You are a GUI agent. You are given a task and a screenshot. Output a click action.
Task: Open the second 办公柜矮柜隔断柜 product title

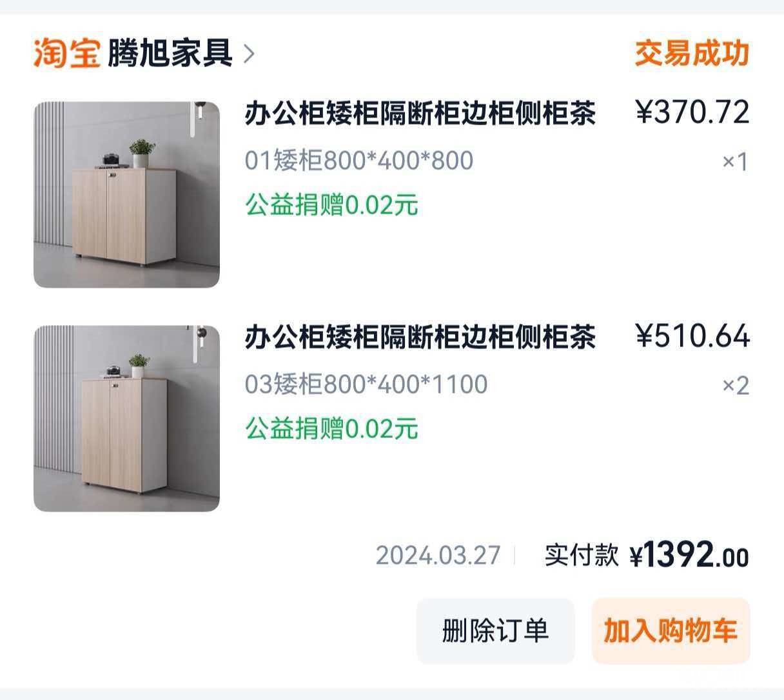[420, 336]
